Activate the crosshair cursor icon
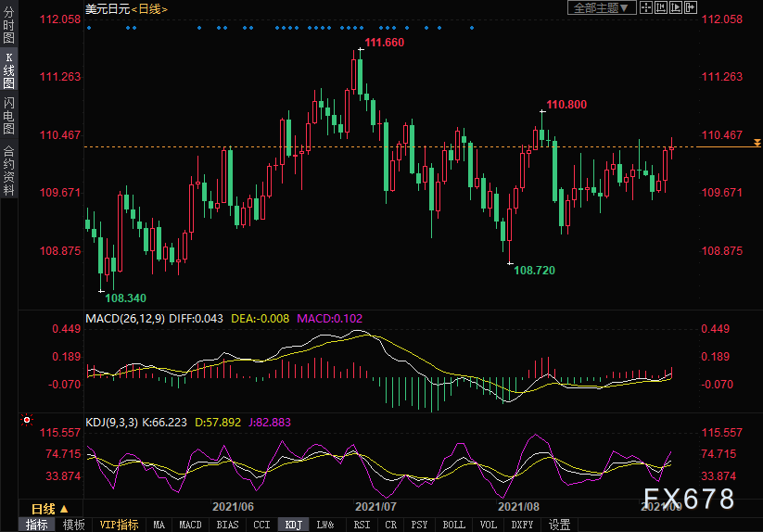The height and width of the screenshot is (532, 763). [647, 8]
